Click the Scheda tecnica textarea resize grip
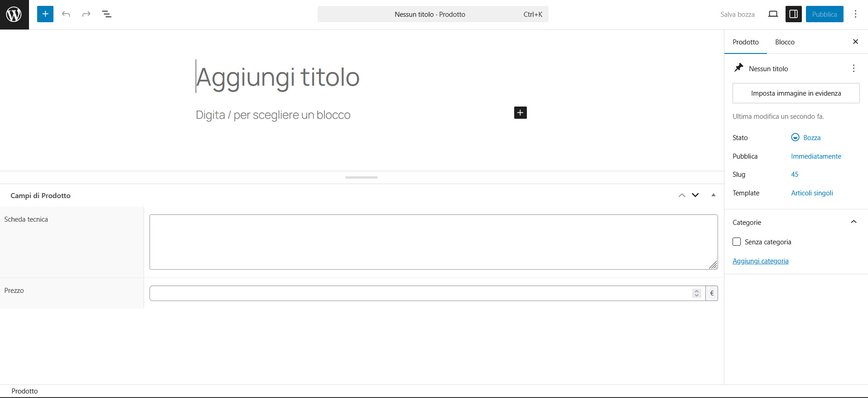The image size is (868, 398). (x=713, y=265)
